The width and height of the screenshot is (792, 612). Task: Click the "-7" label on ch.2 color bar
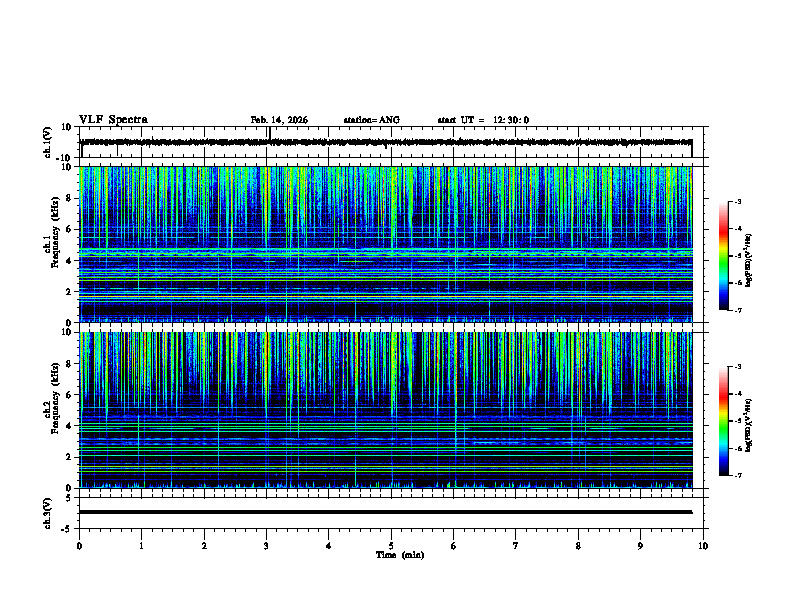tap(737, 475)
